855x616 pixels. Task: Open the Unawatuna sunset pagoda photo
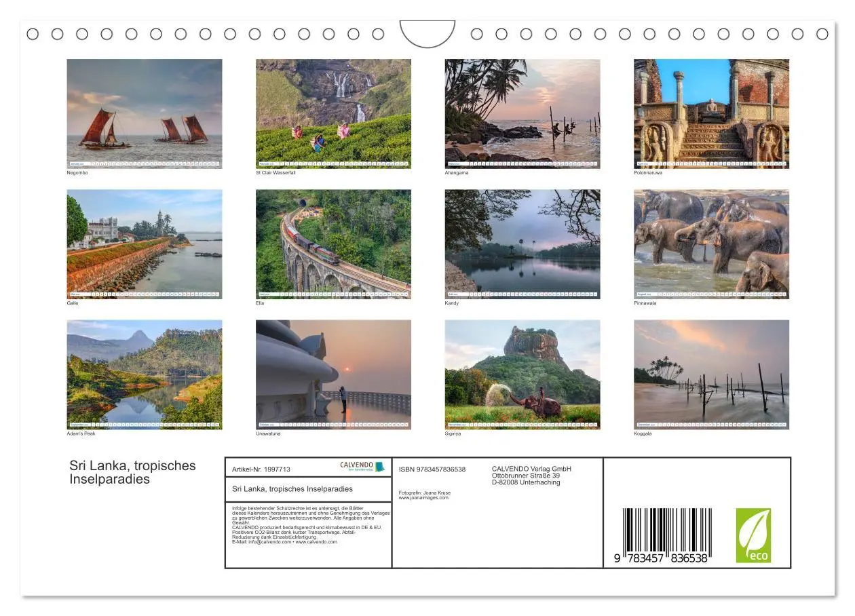tap(333, 374)
